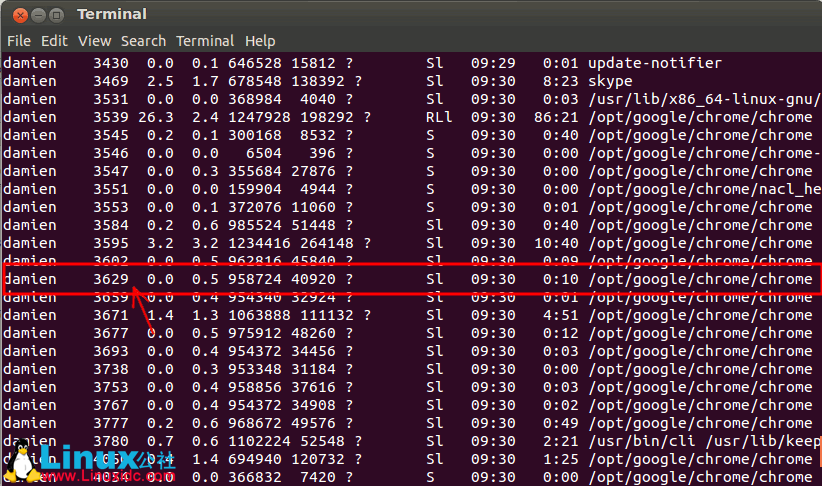Click the 6504 VSZ value
The width and height of the screenshot is (822, 486).
[x=264, y=153]
